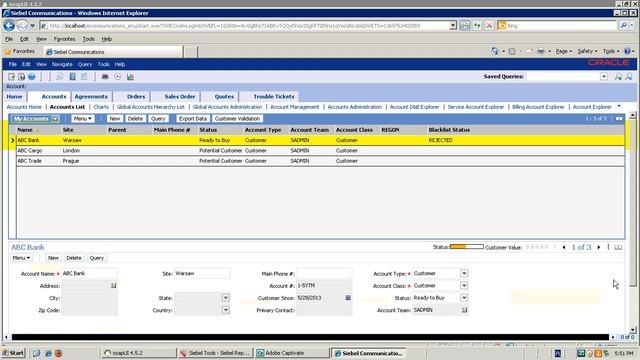
Task: Open the Quotes screen tab
Action: (x=224, y=97)
